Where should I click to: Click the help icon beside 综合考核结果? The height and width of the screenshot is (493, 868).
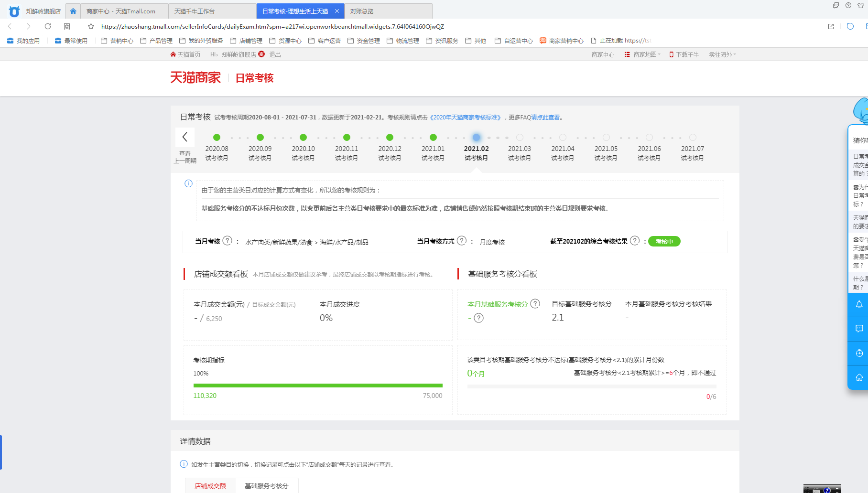tap(635, 241)
